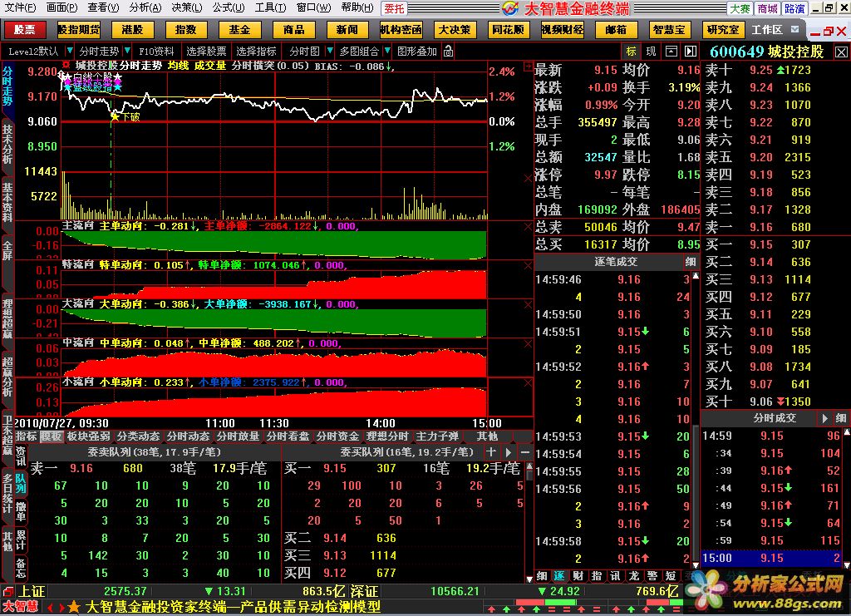The image size is (851, 616).
Task: Click the panel layout minus-box icon
Action: point(671,51)
